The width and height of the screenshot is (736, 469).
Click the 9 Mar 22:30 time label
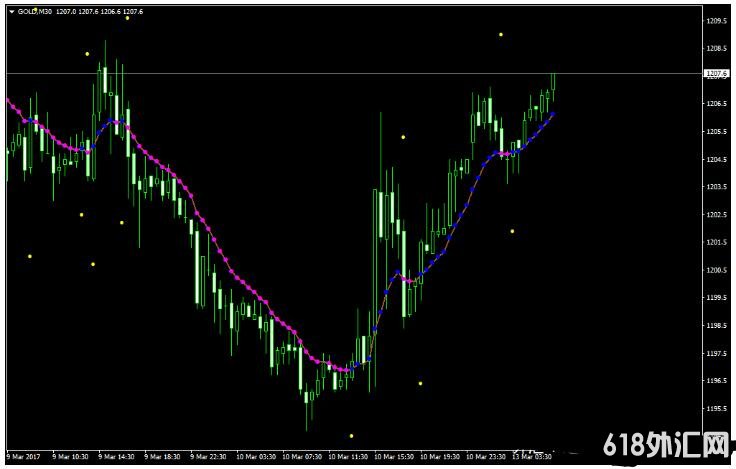pyautogui.click(x=208, y=456)
